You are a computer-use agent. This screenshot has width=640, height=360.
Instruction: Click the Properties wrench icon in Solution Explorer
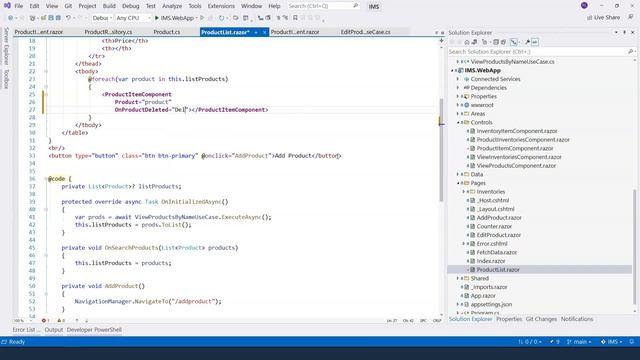point(527,42)
